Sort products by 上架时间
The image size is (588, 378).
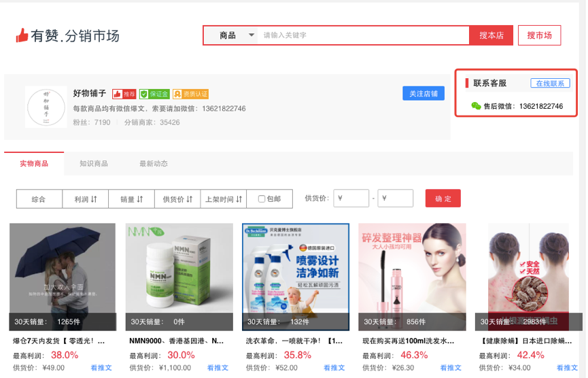click(224, 199)
